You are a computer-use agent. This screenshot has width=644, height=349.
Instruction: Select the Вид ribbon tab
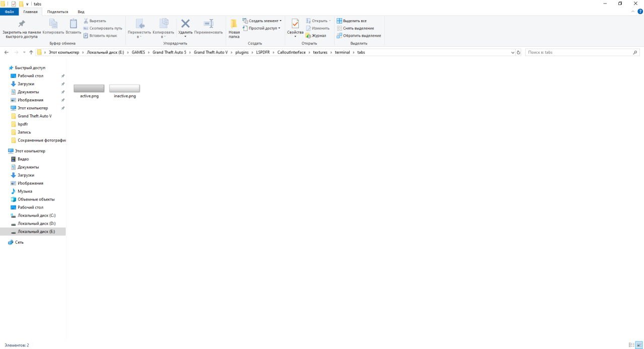point(81,12)
